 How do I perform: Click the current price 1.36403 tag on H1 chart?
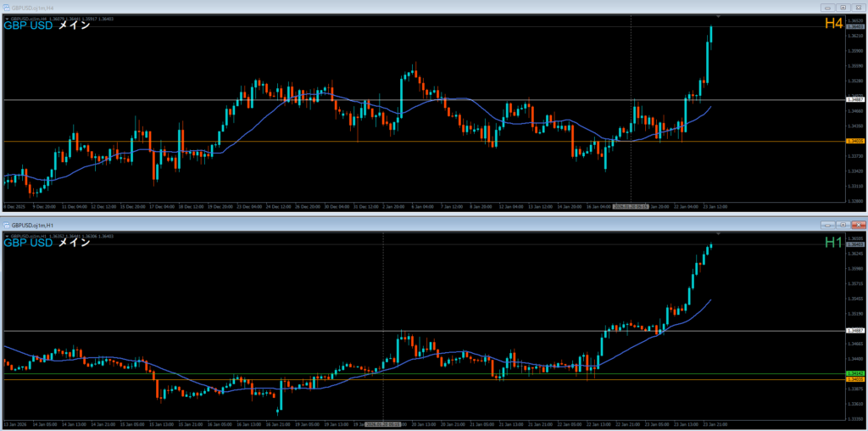pos(854,245)
